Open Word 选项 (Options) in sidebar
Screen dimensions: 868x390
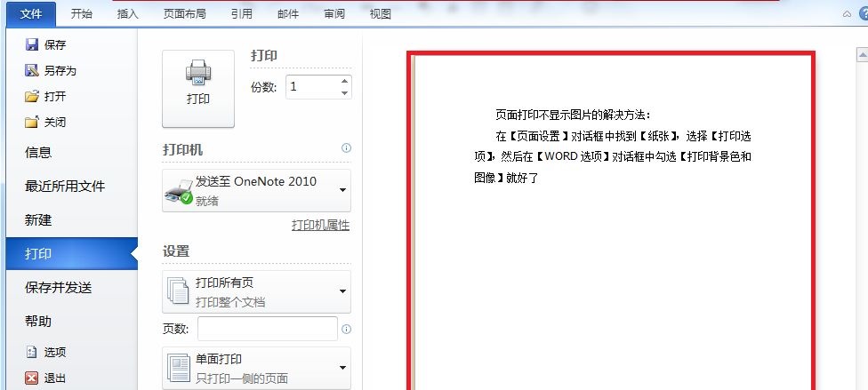coord(32,352)
